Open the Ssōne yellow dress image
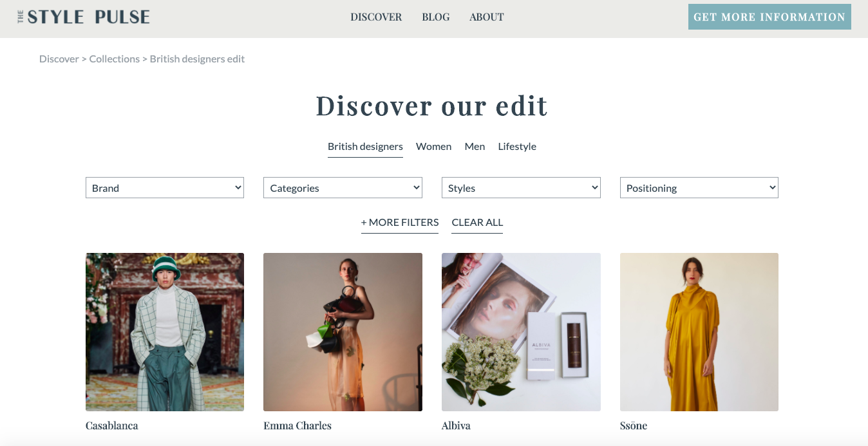 coord(699,332)
